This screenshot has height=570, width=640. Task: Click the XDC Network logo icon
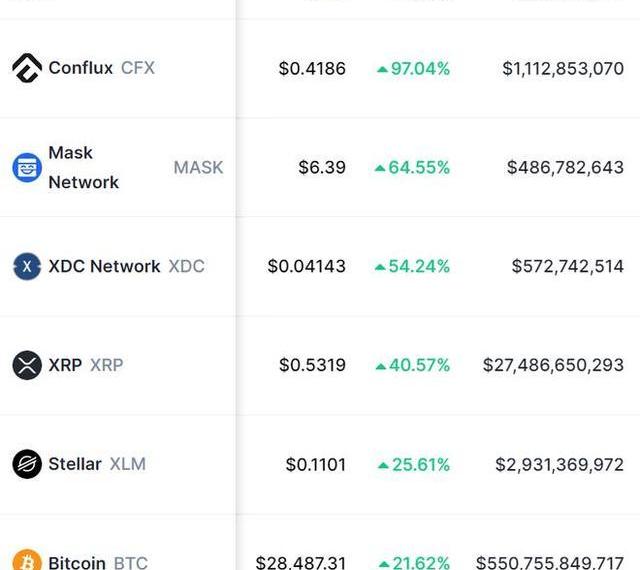tap(27, 266)
